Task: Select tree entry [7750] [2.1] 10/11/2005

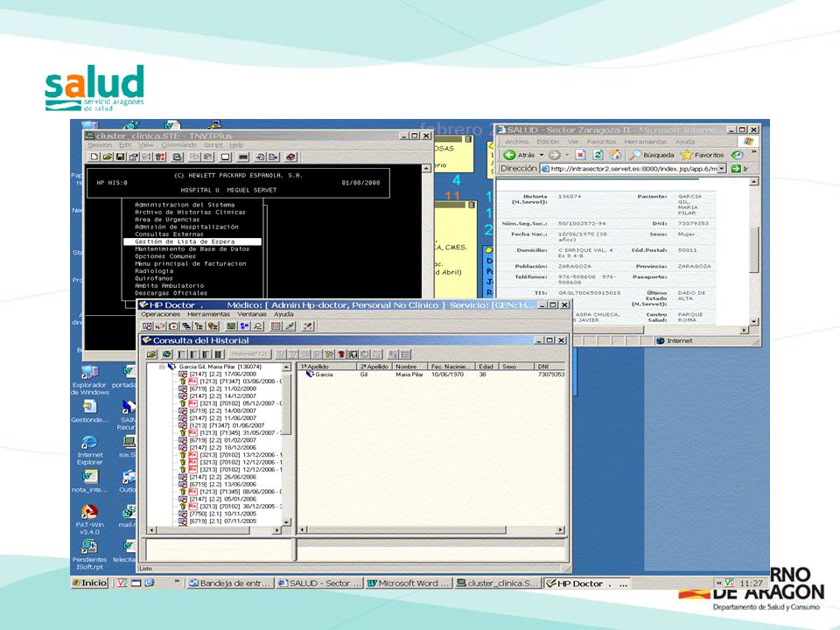Action: (218, 514)
